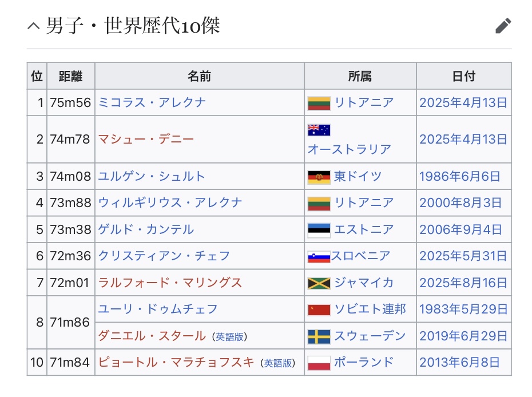Click the Poland flag icon
Viewport: 532px width, 397px height.
point(319,363)
